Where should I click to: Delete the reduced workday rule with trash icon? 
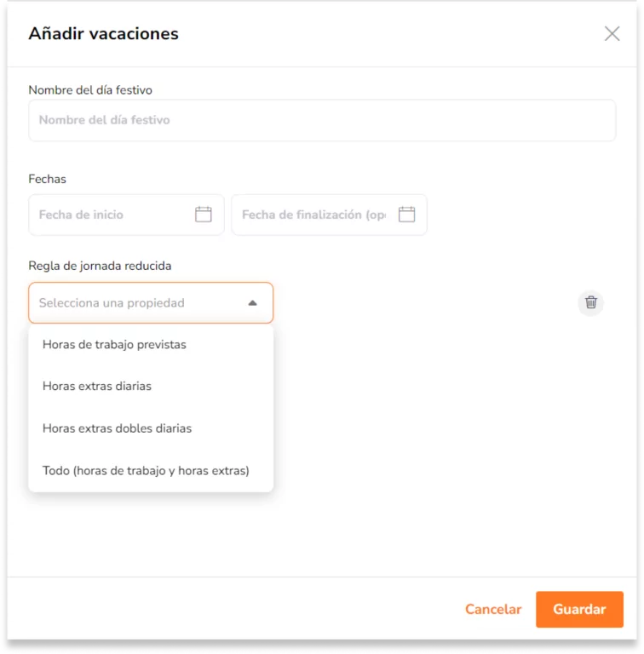pos(590,302)
